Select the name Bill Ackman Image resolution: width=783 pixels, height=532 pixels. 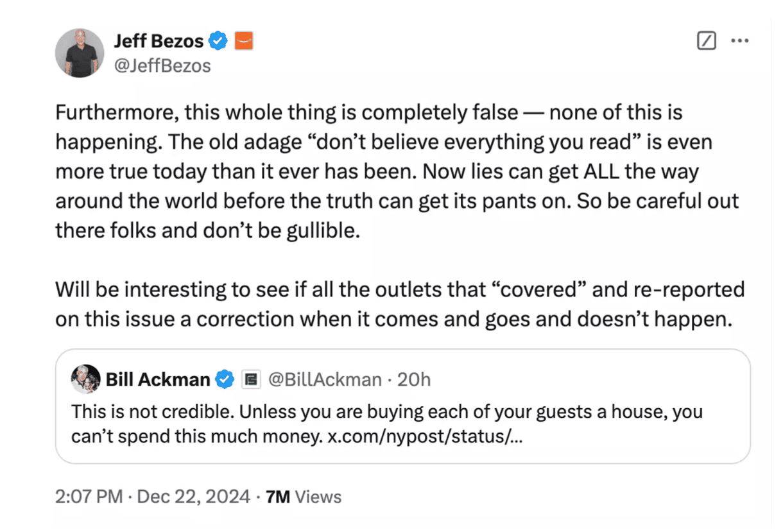coord(157,379)
